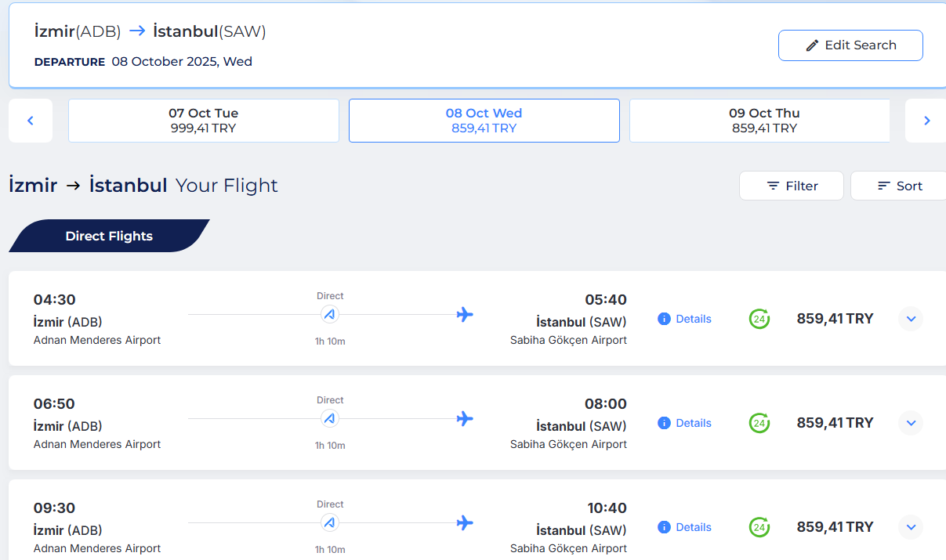Image resolution: width=946 pixels, height=560 pixels.
Task: Click the 24-hour icon on the 04:30 flight
Action: (x=759, y=319)
